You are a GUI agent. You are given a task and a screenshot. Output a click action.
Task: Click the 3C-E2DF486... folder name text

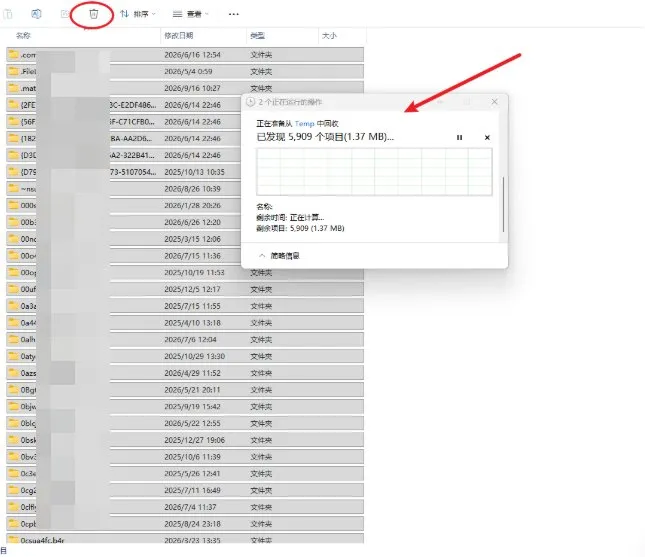coord(133,105)
